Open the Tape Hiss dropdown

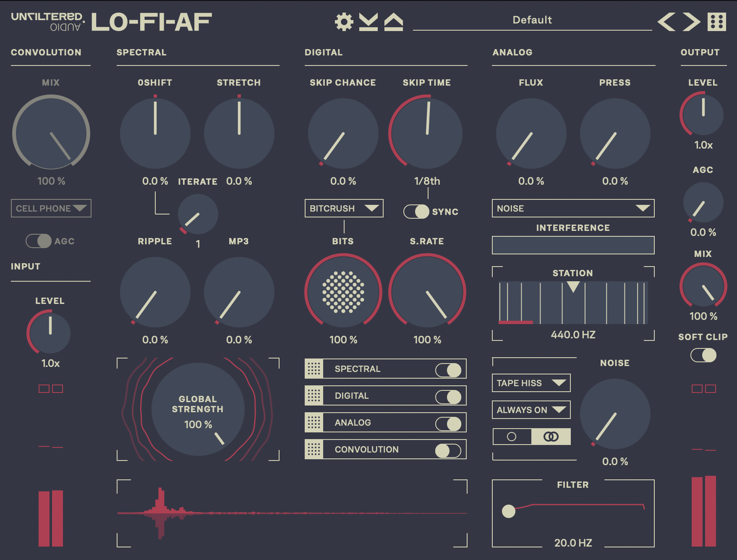coord(531,383)
